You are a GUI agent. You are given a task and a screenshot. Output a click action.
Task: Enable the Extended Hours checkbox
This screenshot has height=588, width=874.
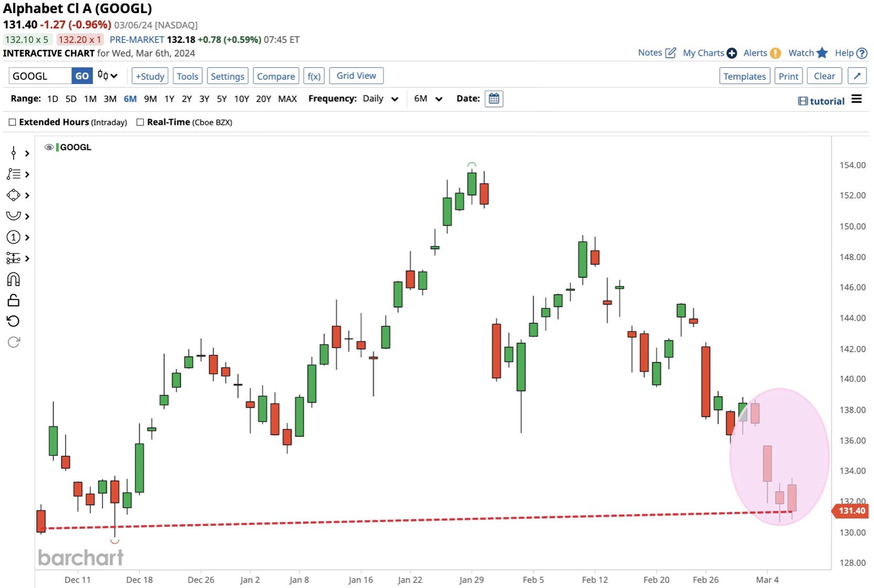(x=12, y=122)
